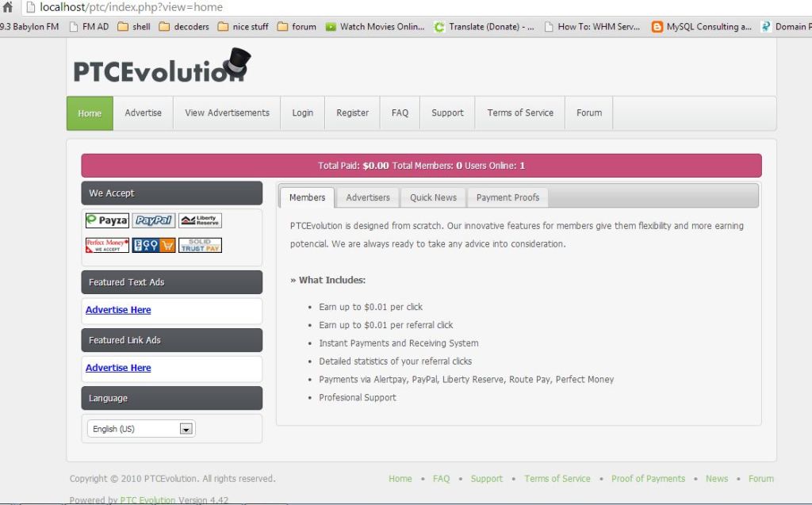Click the footer Forum link
Viewport: 812px width, 505px height.
click(760, 479)
